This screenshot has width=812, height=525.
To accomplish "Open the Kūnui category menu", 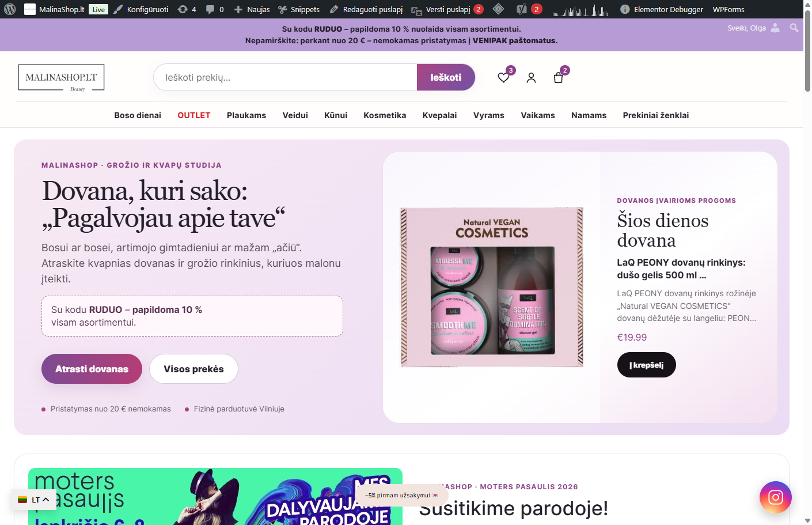I will 336,115.
